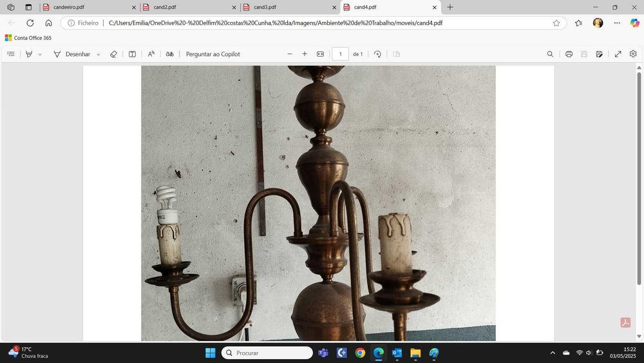Start the read aloud feature
644x363 pixels.
pyautogui.click(x=151, y=54)
